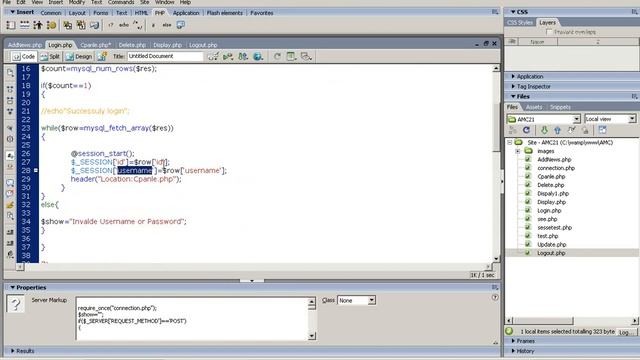Switch to the Cpanle.php document tab
Screen dimensions: 640x360
tap(96, 45)
